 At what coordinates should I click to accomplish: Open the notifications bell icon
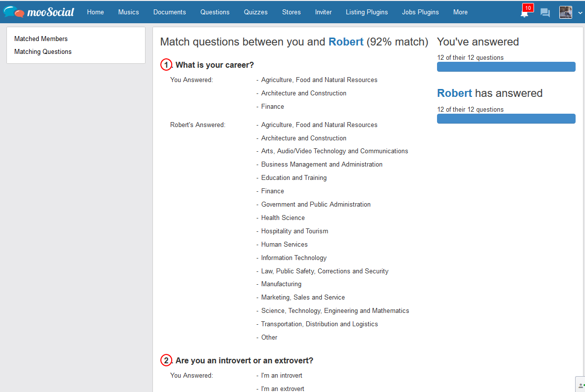(525, 13)
